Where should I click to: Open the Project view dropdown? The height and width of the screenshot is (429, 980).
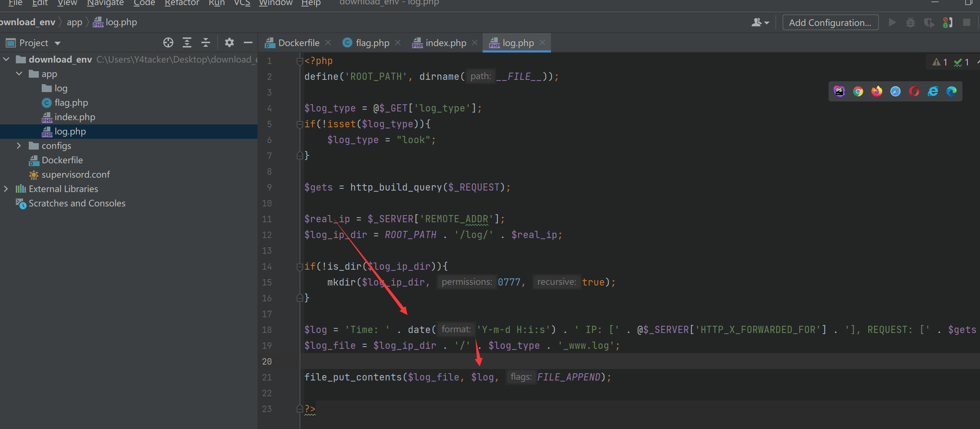[58, 43]
